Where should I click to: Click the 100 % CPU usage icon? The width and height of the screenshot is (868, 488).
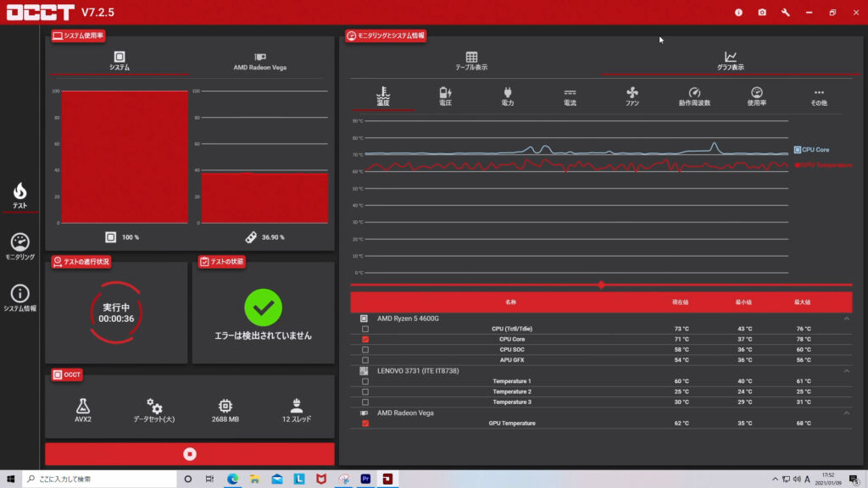[x=111, y=237]
